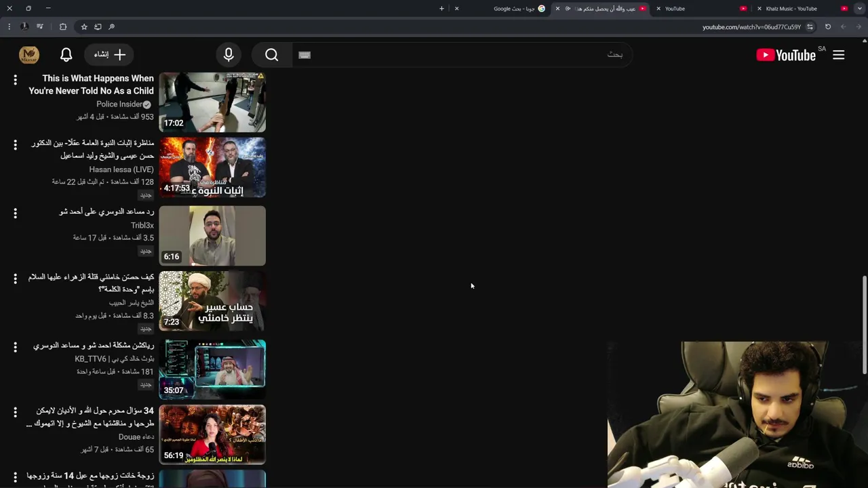Click the install/cast screen icon in address bar

point(98,26)
